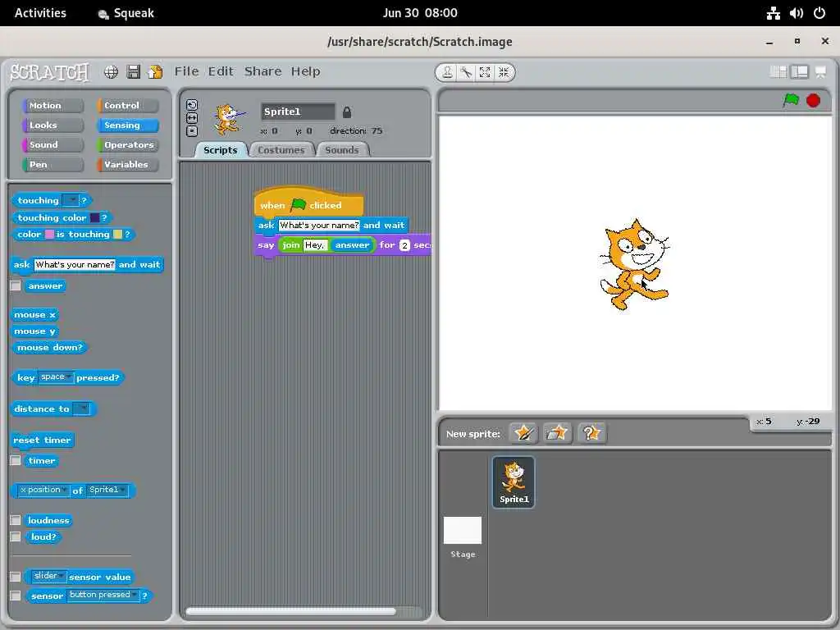
Task: Click the green flag to start
Action: click(x=791, y=100)
